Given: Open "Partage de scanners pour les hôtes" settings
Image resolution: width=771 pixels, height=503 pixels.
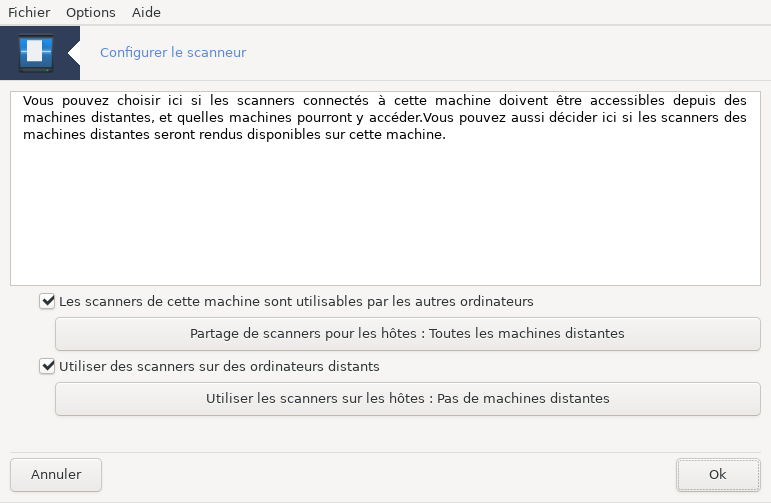Looking at the screenshot, I should (x=407, y=334).
